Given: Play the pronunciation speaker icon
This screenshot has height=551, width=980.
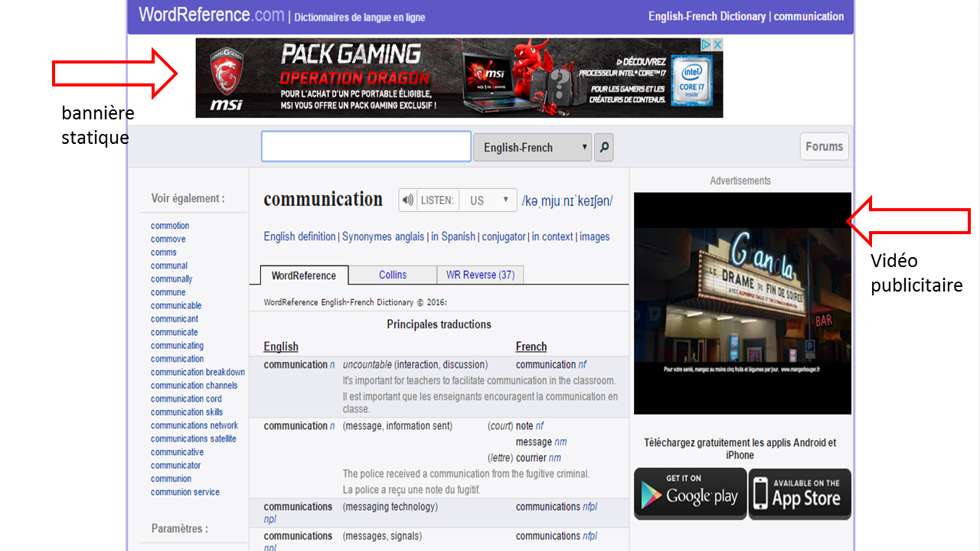Looking at the screenshot, I should pos(408,201).
